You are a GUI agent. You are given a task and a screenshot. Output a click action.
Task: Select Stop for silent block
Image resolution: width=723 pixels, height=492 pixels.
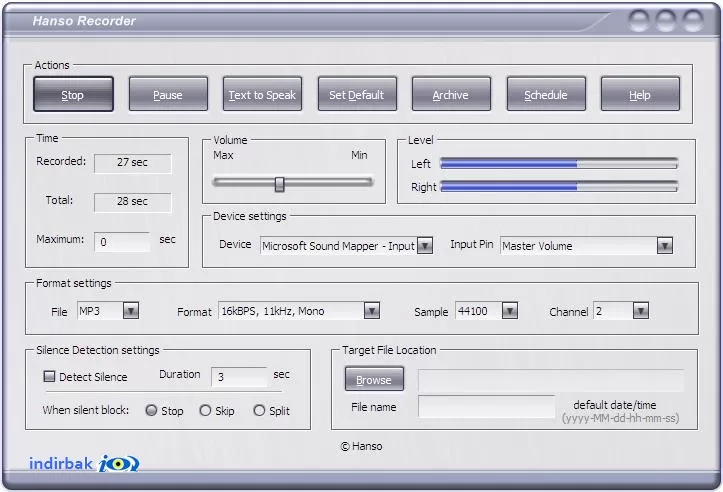[x=151, y=410]
